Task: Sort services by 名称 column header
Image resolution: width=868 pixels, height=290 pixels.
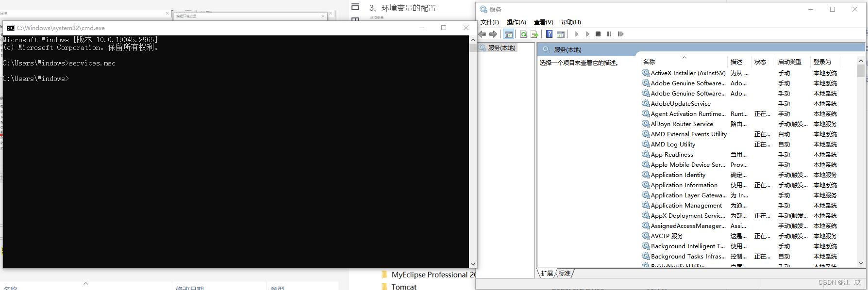Action: (x=684, y=62)
